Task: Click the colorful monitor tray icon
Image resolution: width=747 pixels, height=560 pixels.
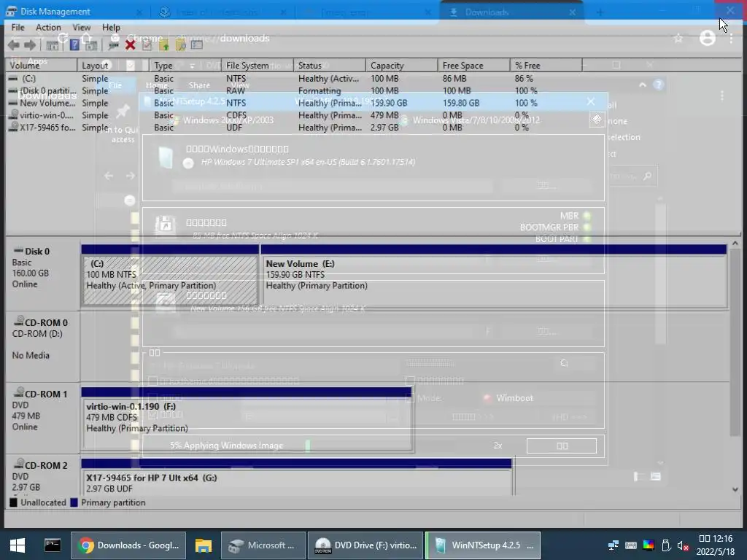Action: tap(649, 545)
